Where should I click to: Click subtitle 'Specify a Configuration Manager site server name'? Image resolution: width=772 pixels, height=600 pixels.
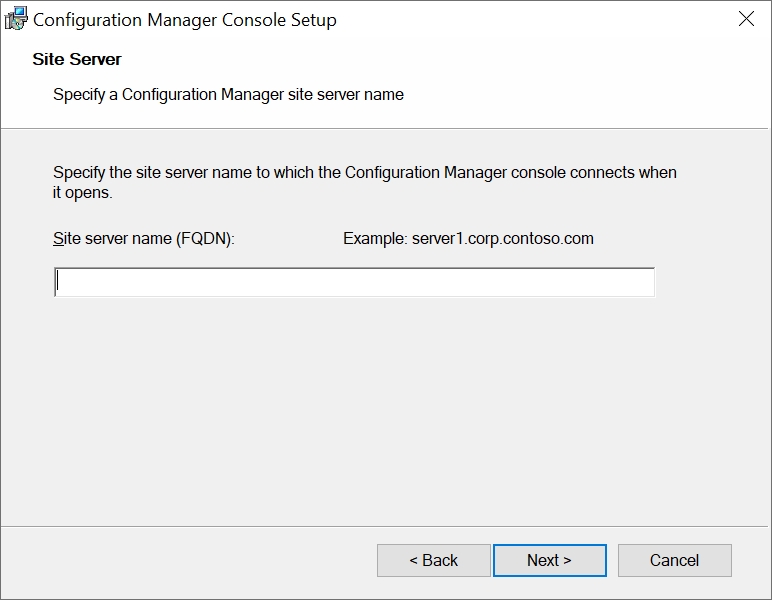pos(228,95)
